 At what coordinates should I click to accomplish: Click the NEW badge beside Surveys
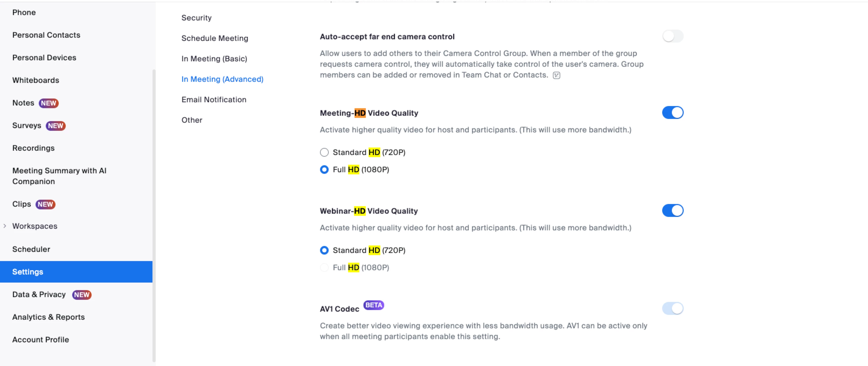tap(55, 126)
